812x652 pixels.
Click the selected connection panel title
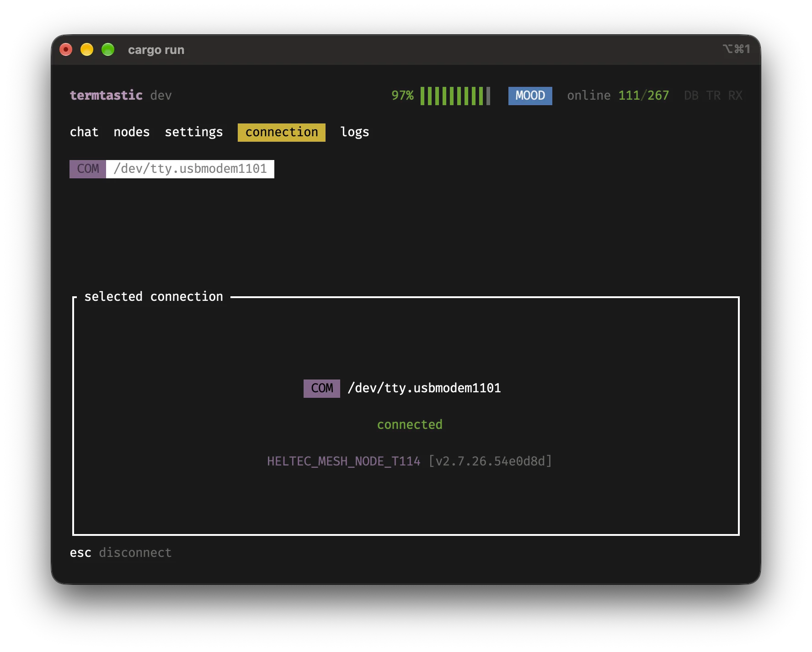coord(154,297)
